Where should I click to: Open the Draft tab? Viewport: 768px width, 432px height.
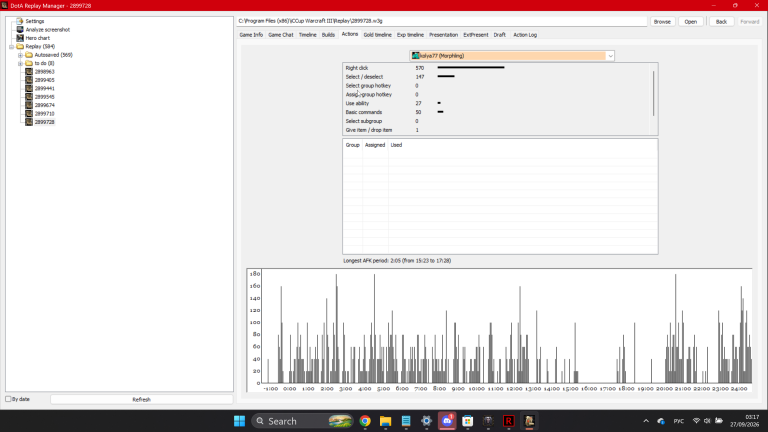[500, 35]
